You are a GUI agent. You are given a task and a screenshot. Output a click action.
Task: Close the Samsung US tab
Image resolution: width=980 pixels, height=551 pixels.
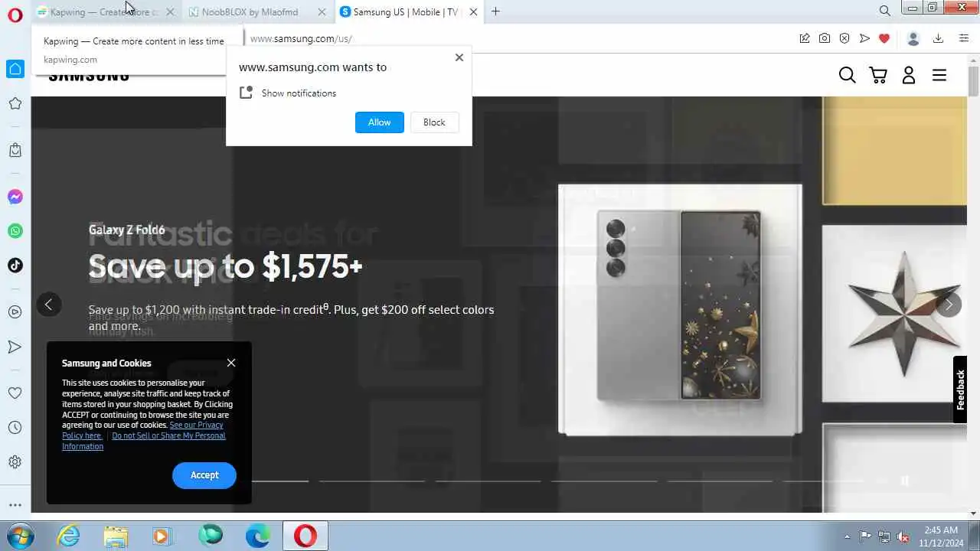point(474,11)
